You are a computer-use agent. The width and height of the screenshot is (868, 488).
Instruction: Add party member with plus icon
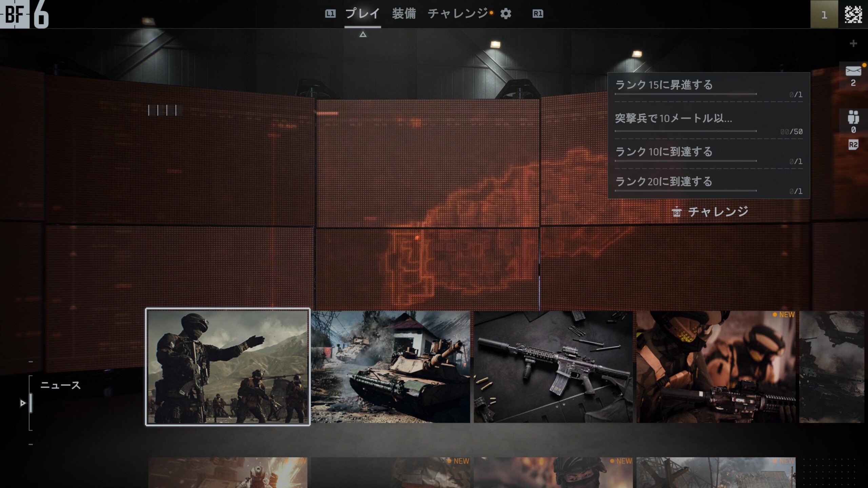coord(853,43)
